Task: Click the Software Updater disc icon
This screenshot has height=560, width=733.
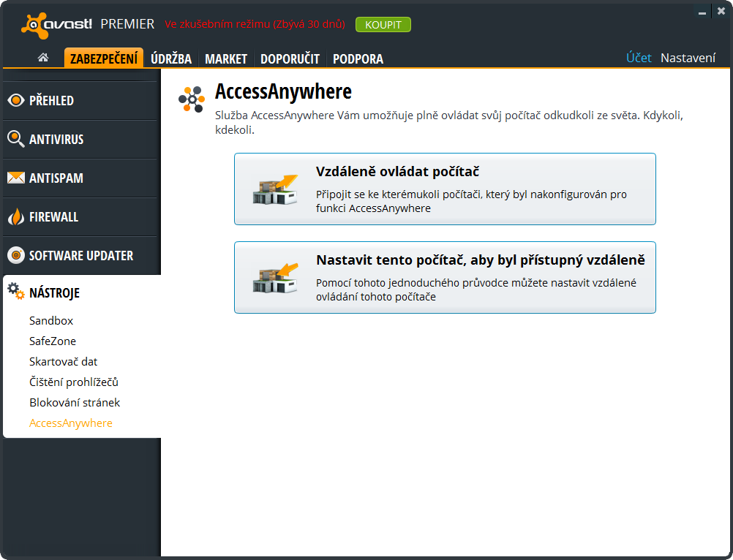Action: point(16,255)
